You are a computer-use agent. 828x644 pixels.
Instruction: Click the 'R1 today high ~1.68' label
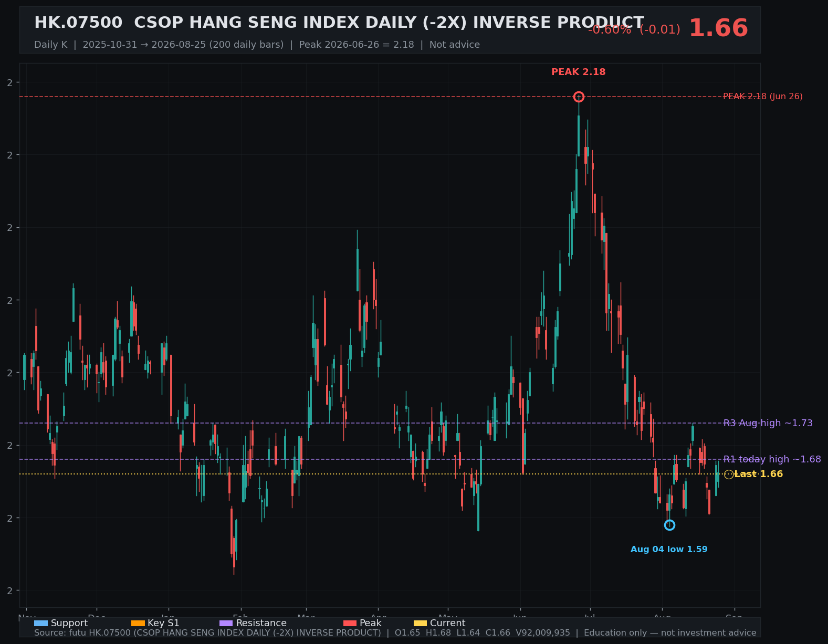pyautogui.click(x=772, y=459)
